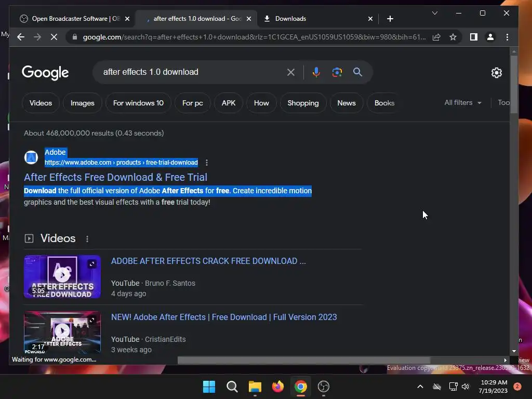The image size is (532, 399).
Task: Clear the Google search box
Action: click(291, 72)
